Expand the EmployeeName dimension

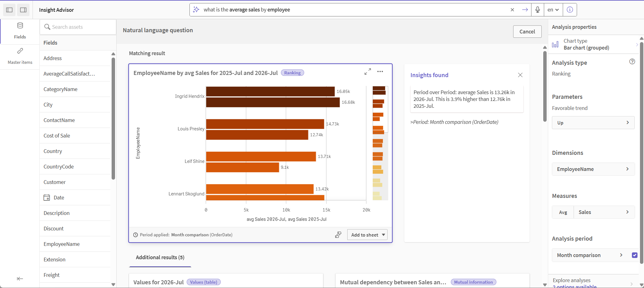coord(593,169)
